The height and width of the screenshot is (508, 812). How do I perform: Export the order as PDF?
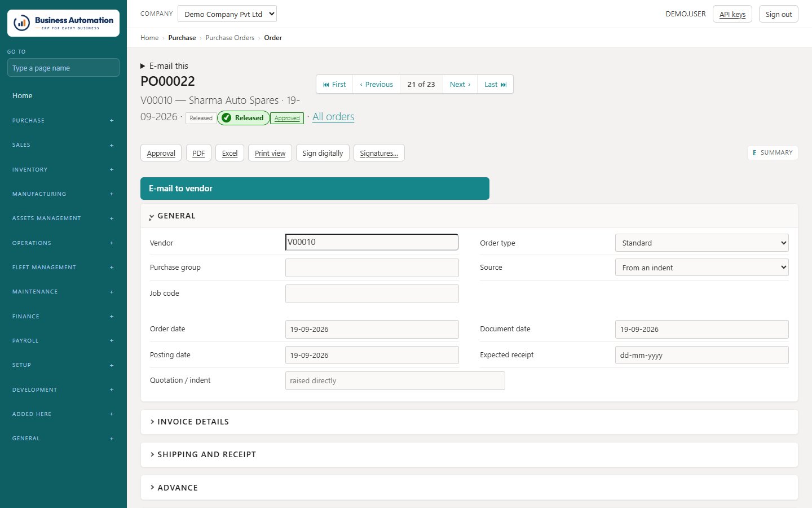coord(198,153)
